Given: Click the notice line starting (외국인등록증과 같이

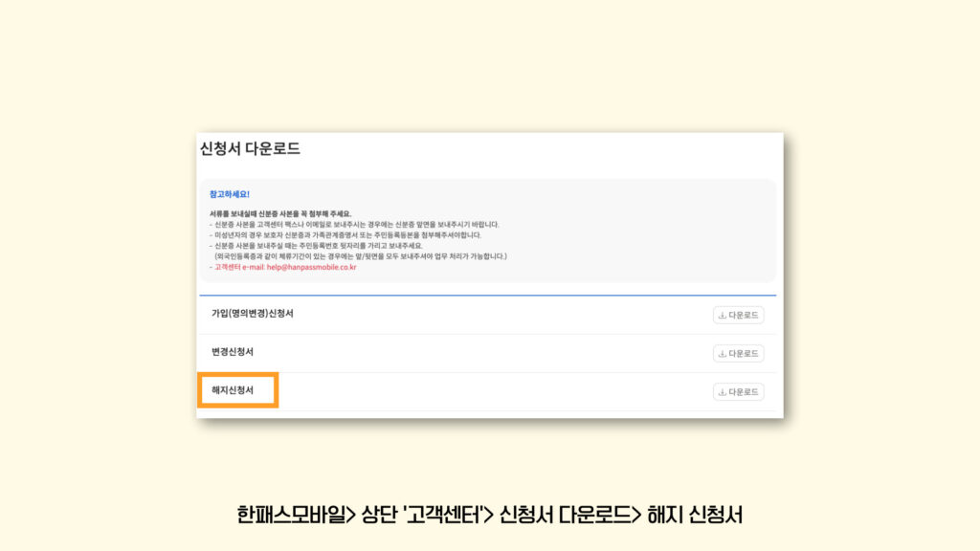Looking at the screenshot, I should (x=361, y=256).
